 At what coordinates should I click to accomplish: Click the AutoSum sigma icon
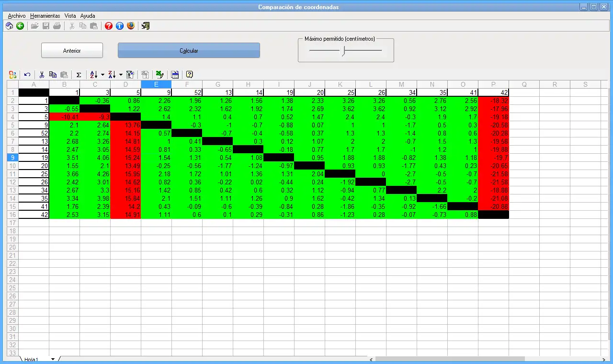[79, 75]
